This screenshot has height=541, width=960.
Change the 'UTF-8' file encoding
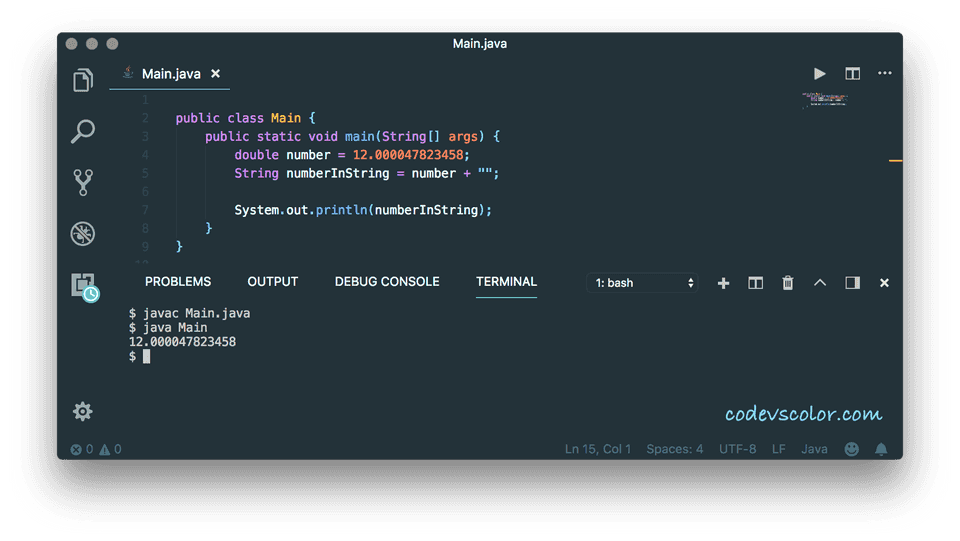737,449
